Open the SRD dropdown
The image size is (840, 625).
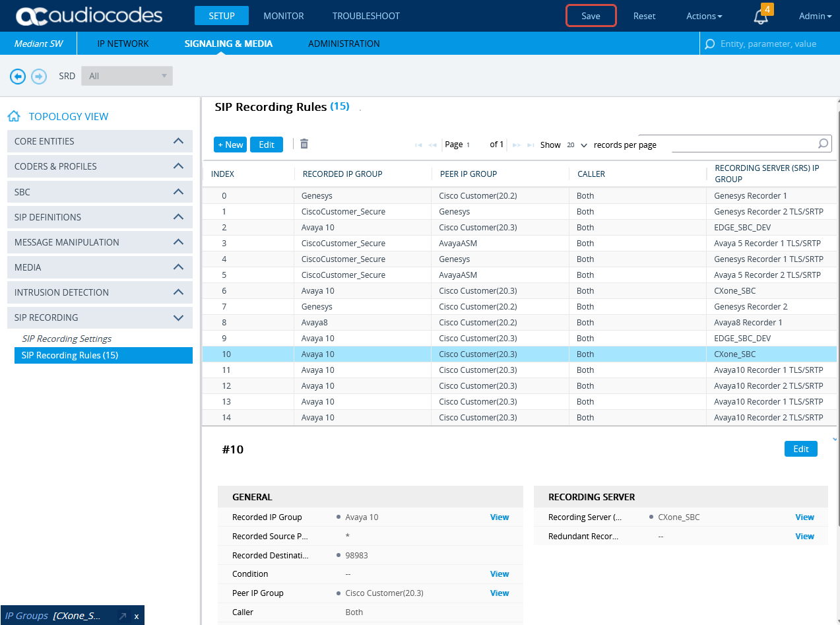127,76
